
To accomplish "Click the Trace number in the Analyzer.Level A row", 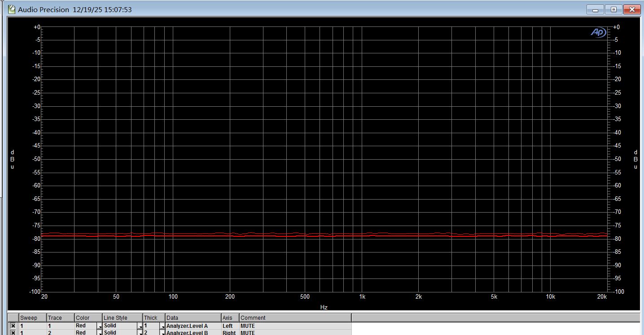I will (x=50, y=326).
